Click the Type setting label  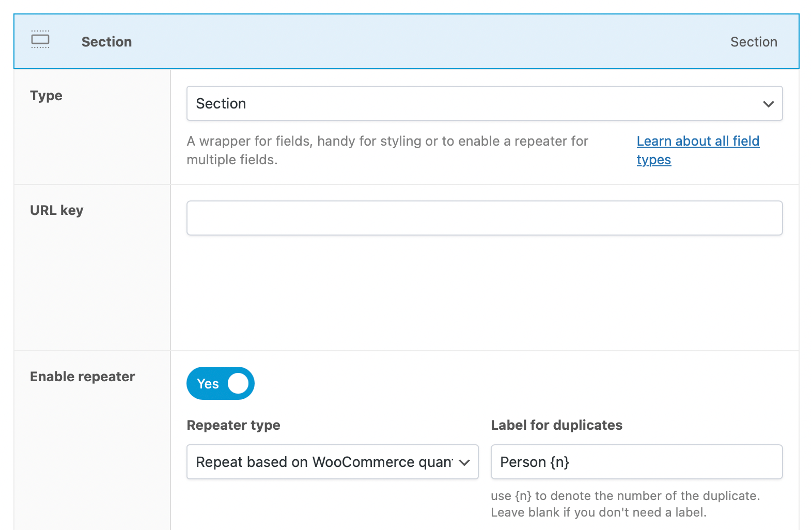(x=46, y=96)
